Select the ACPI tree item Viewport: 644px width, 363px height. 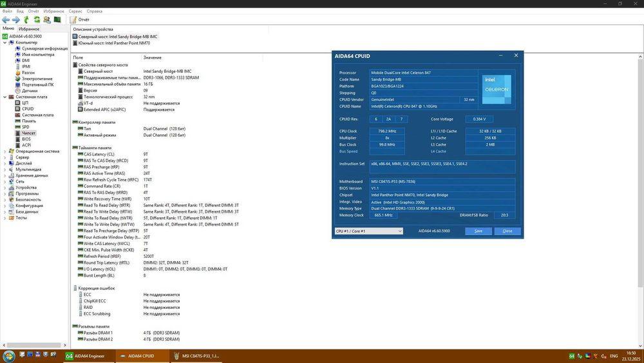coord(26,145)
